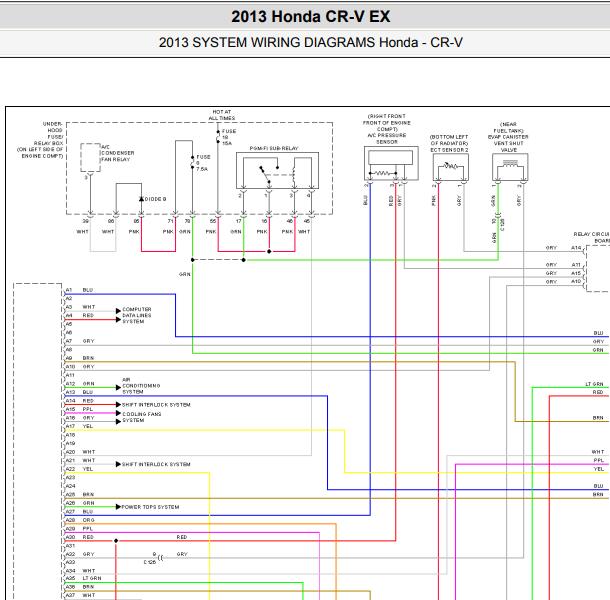Click the splice dot on the A30 RED wire
This screenshot has width=610, height=600.
click(116, 540)
